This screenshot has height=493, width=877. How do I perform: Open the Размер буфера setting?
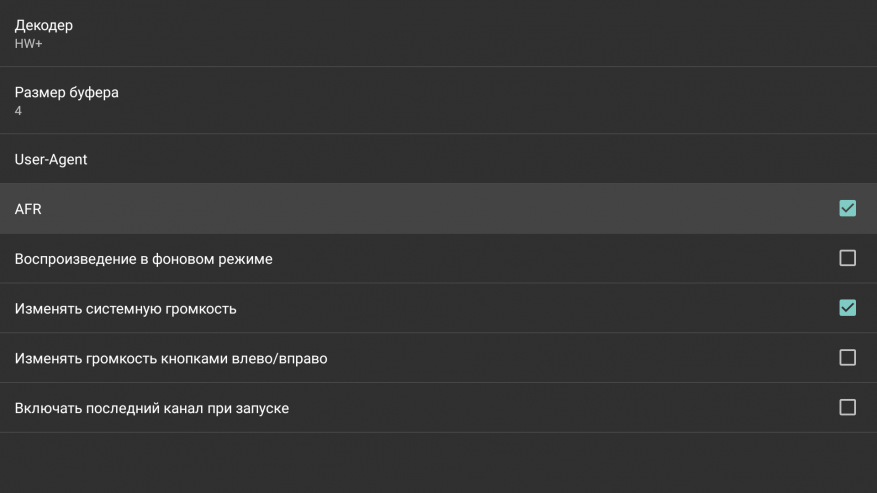[66, 92]
